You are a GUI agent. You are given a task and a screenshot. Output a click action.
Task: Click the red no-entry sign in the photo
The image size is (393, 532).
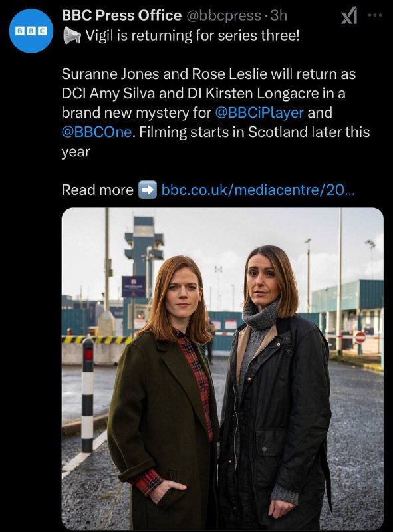pos(360,338)
